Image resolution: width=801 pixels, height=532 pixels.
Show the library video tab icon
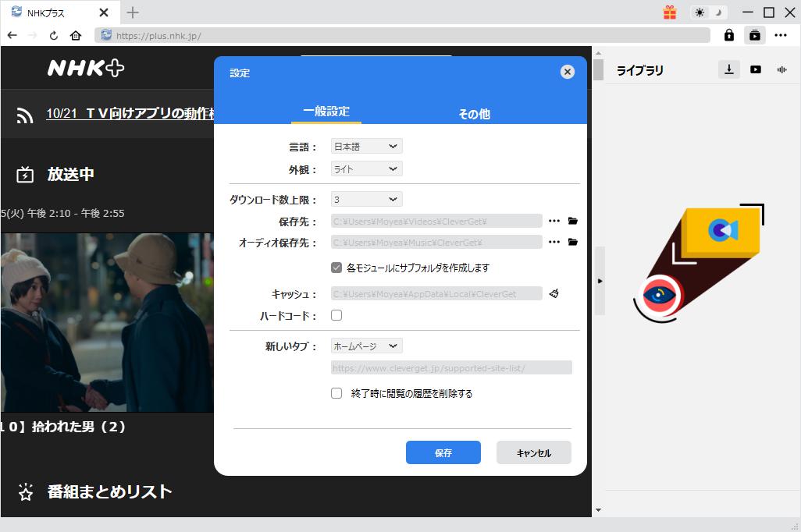[755, 69]
